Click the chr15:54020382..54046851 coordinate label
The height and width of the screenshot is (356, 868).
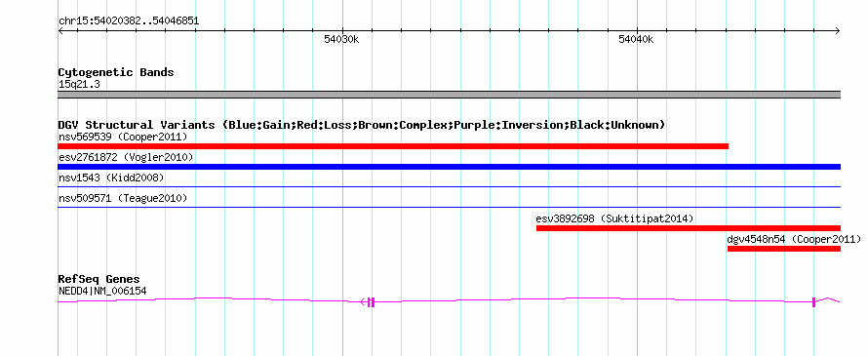click(129, 21)
